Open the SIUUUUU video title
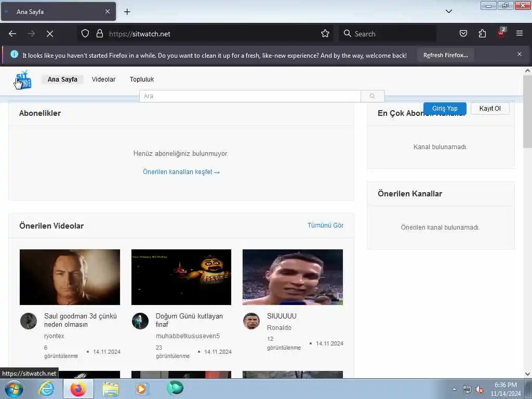This screenshot has width=532, height=399. (x=282, y=316)
